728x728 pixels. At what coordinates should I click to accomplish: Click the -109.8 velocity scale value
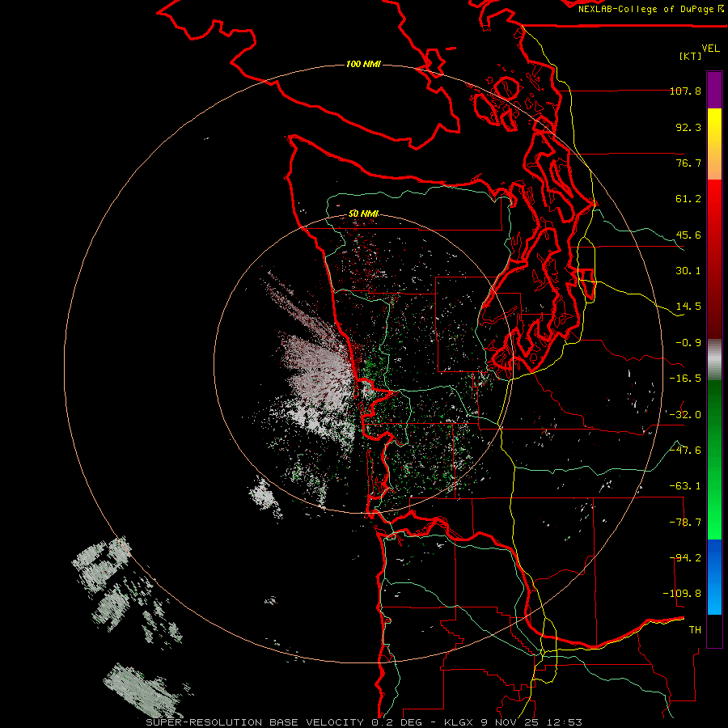pos(682,594)
